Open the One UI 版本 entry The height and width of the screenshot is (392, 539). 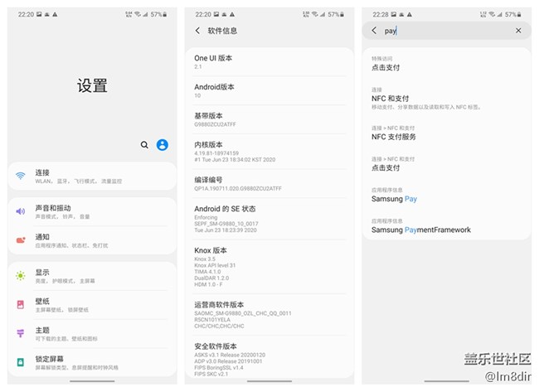(x=265, y=61)
